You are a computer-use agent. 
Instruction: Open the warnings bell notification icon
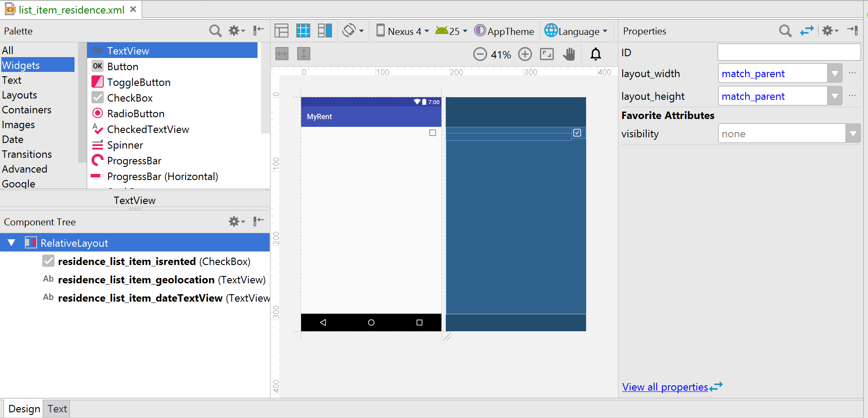(x=596, y=54)
